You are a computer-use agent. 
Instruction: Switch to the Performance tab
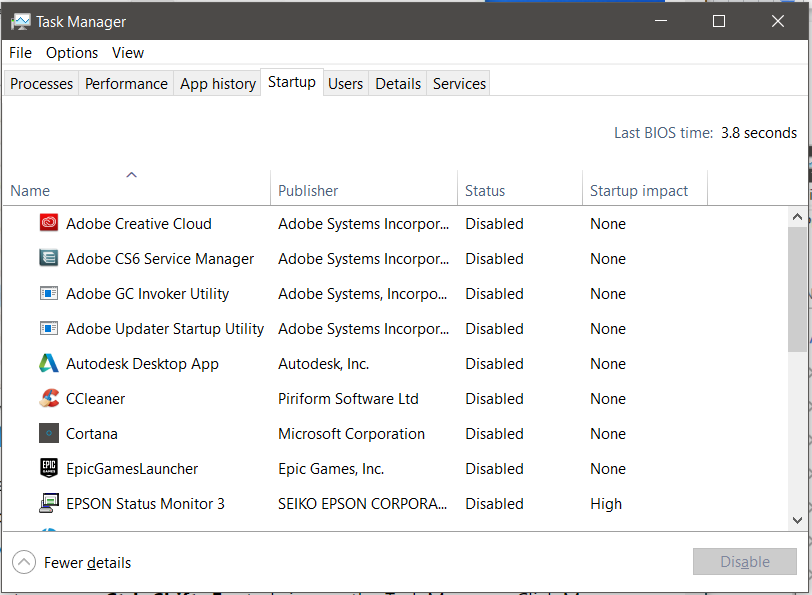(126, 84)
